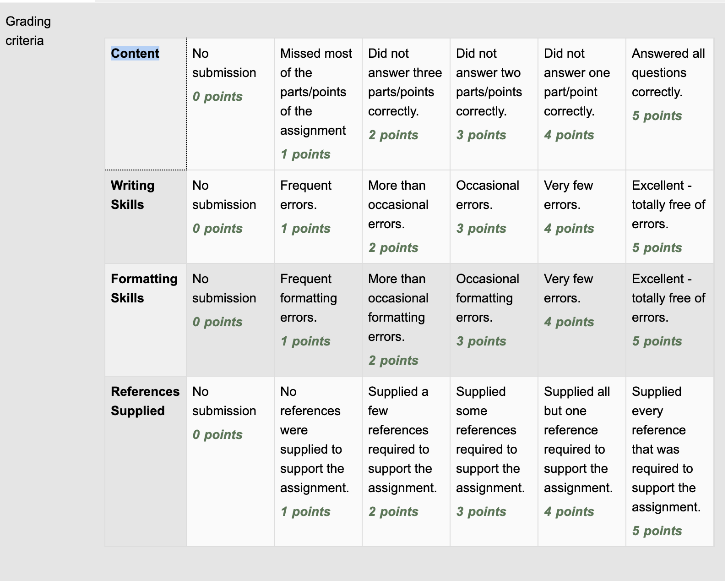This screenshot has width=728, height=581.
Task: Click the highlighted Content criterion heading
Action: coord(135,53)
